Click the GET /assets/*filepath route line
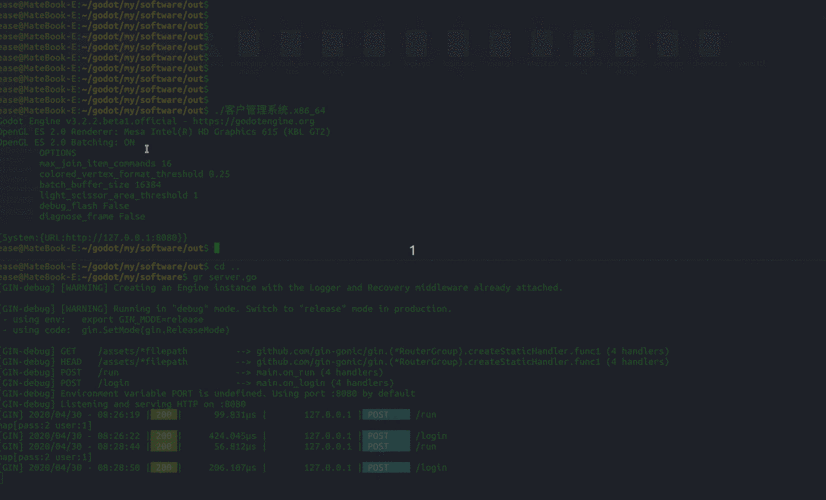This screenshot has width=826, height=500. [x=335, y=351]
